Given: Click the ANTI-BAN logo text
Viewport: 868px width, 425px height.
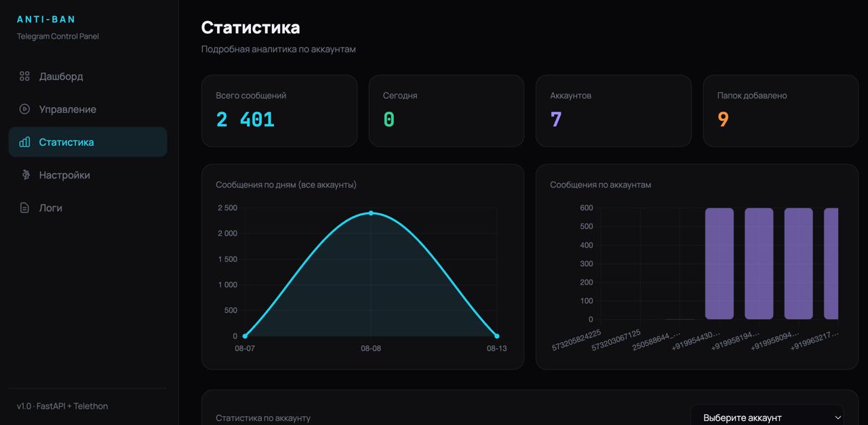Looking at the screenshot, I should (x=47, y=20).
